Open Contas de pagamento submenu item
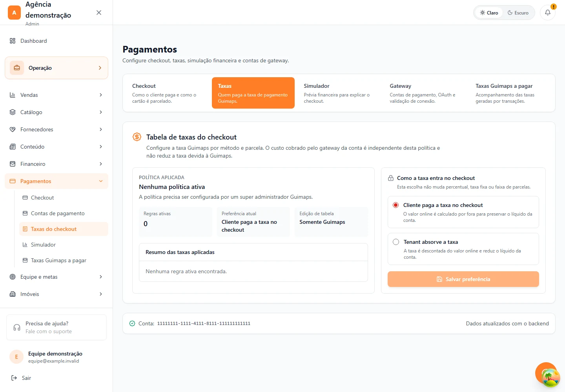Viewport: 565px width, 392px height. click(64, 213)
